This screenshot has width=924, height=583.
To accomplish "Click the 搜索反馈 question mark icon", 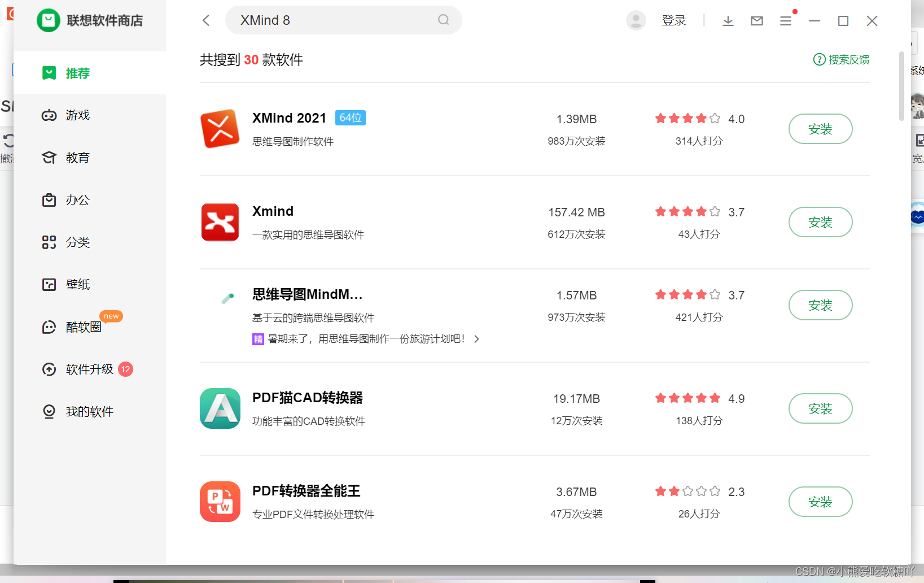I will pos(819,59).
